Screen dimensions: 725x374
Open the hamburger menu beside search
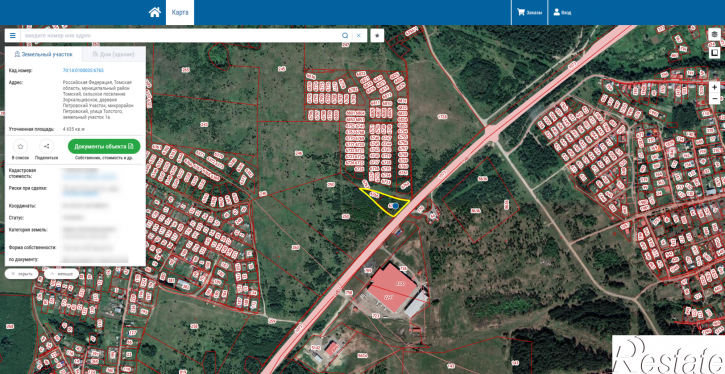click(x=12, y=36)
